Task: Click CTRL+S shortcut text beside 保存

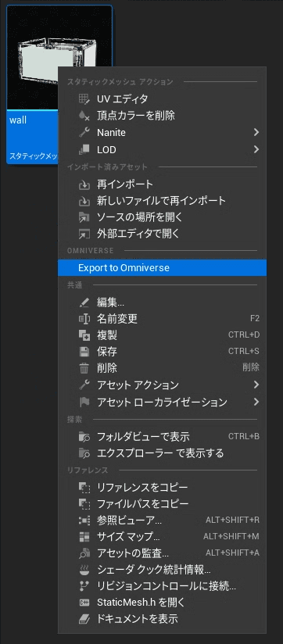Action: tap(244, 352)
